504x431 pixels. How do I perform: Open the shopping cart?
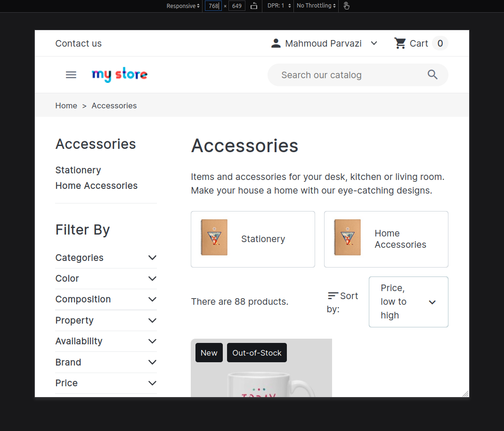click(x=419, y=43)
